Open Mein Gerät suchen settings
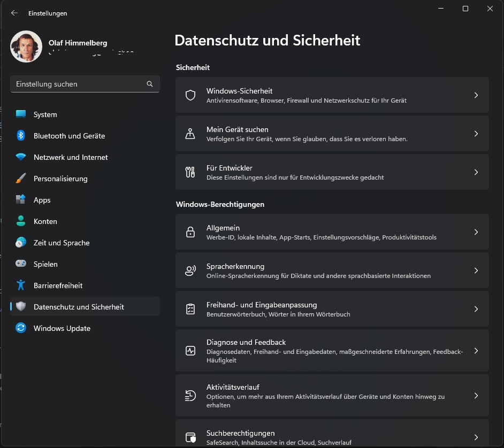 tap(332, 134)
